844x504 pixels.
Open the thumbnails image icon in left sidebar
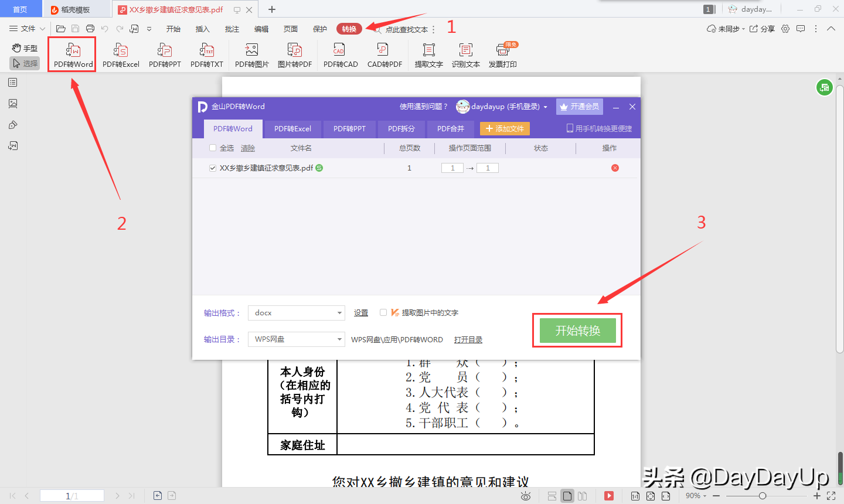click(x=13, y=104)
